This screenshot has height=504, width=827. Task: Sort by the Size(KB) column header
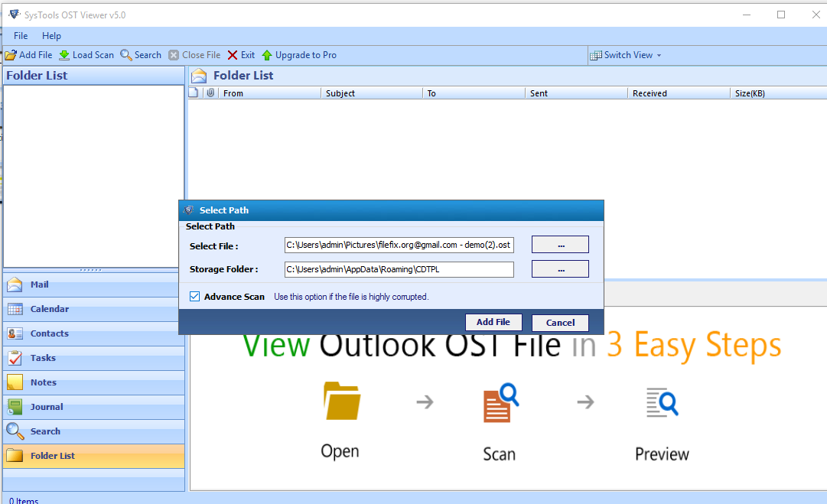coord(779,93)
